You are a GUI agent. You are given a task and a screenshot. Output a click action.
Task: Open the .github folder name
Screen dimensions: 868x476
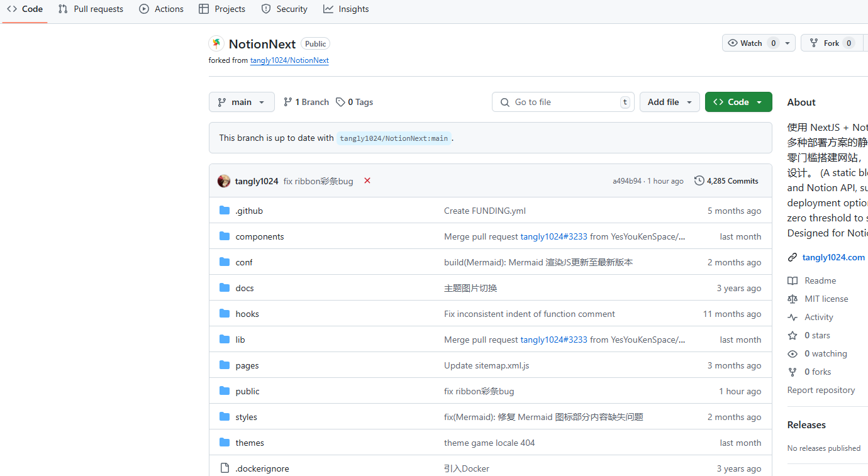click(x=249, y=211)
